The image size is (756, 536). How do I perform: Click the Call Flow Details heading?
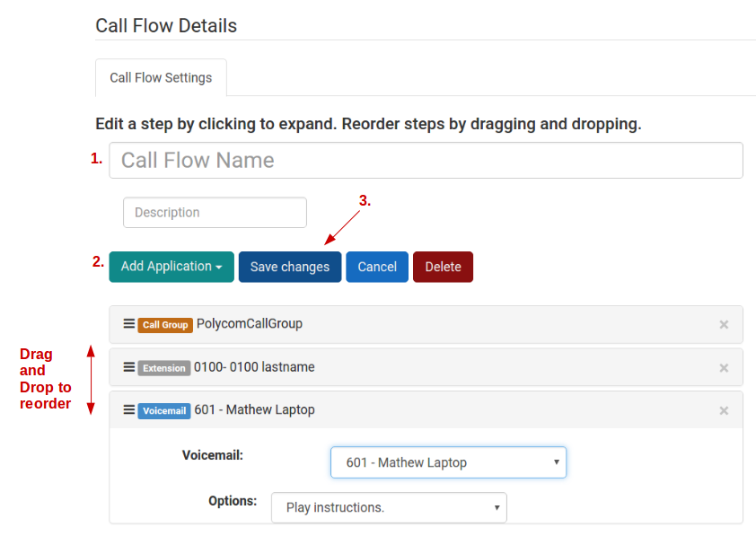point(166,26)
